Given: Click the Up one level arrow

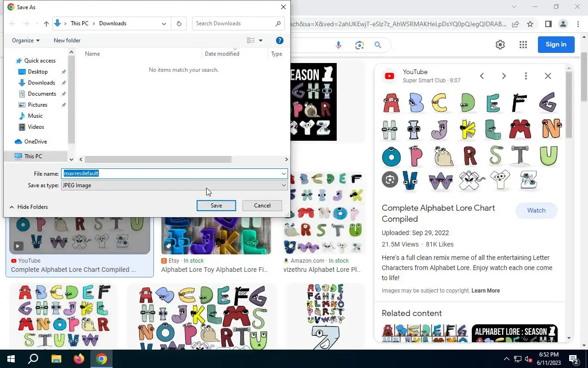Looking at the screenshot, I should tap(46, 23).
